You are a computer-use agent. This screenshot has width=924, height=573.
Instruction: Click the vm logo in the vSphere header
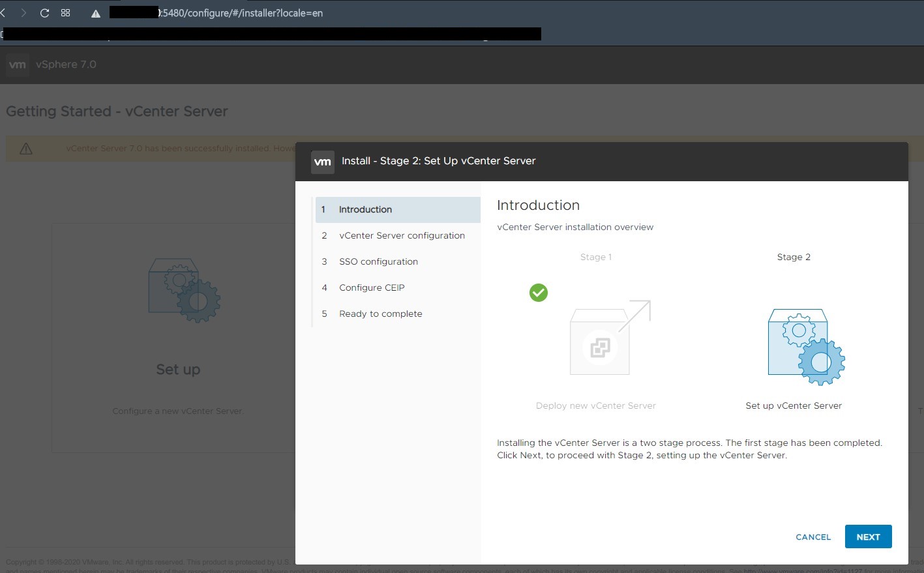point(18,65)
